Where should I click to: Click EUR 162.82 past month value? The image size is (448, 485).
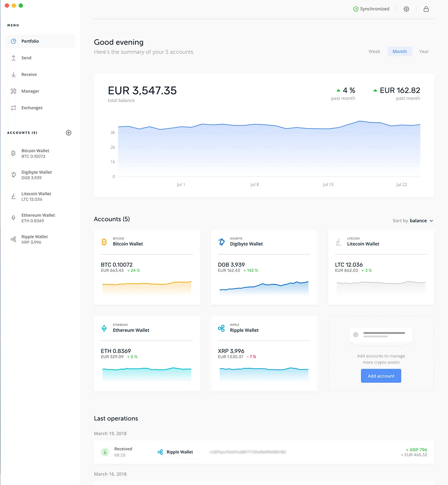[400, 90]
